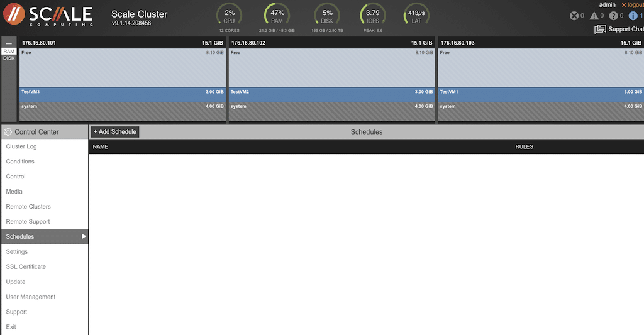Click Free memory area on node 176.16.80.101
Image resolution: width=644 pixels, height=335 pixels.
[x=123, y=68]
